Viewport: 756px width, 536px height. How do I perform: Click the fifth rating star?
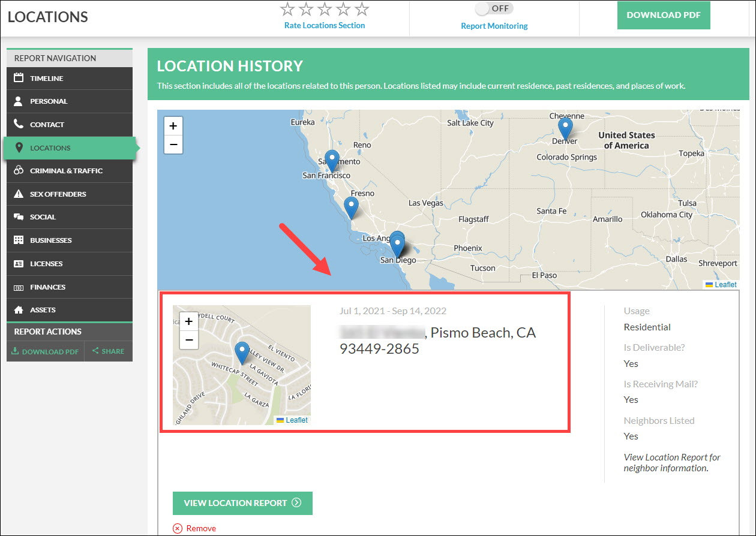point(361,10)
